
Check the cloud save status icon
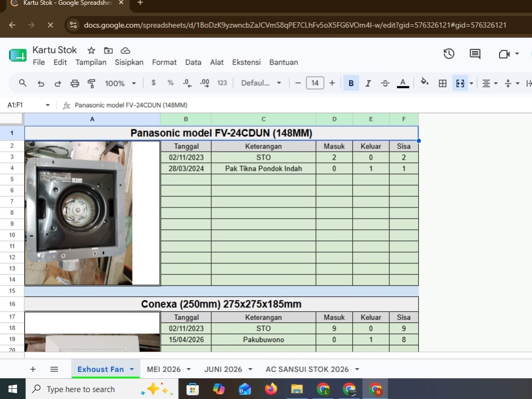click(x=125, y=51)
